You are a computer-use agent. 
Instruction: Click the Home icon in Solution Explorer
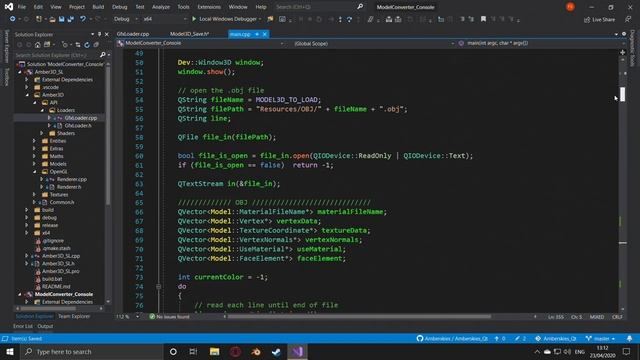tap(38, 44)
